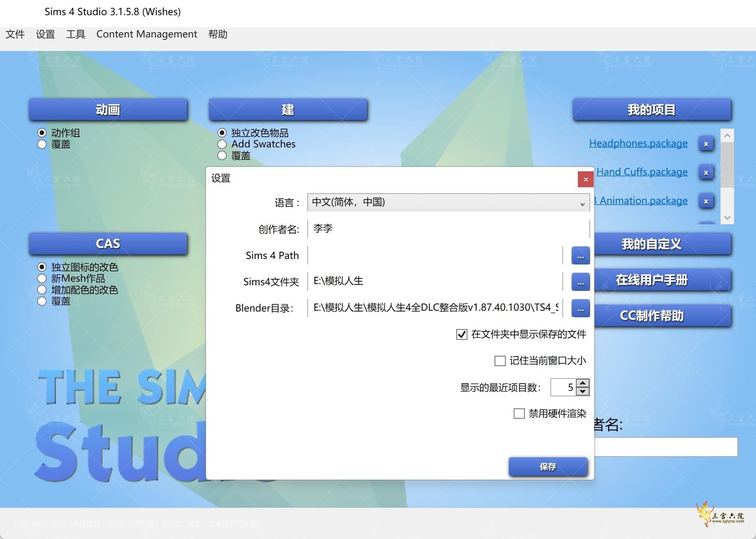This screenshot has width=756, height=539.
Task: Open the 设置 menu
Action: [45, 34]
